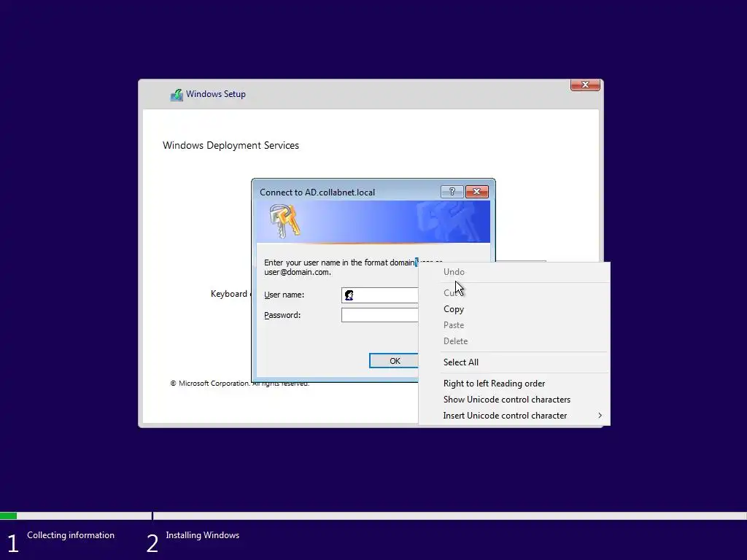Click the Microsoft Corporation copyright text

(x=239, y=384)
